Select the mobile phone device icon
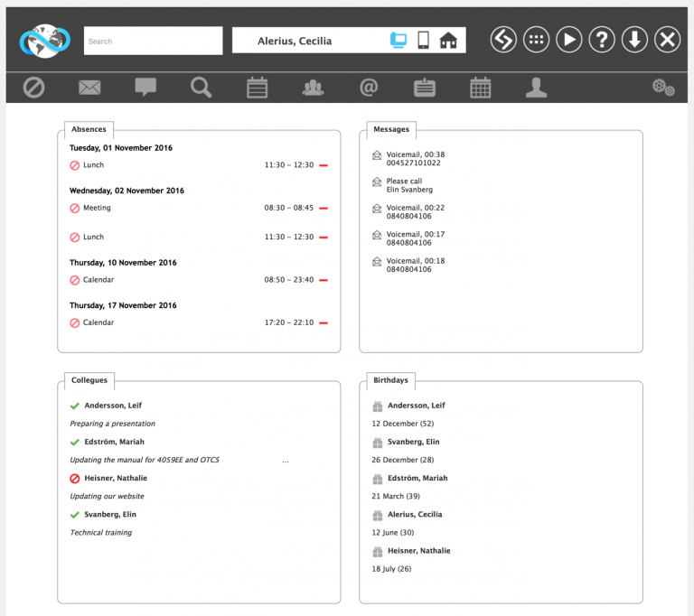Image resolution: width=694 pixels, height=616 pixels. (x=423, y=41)
